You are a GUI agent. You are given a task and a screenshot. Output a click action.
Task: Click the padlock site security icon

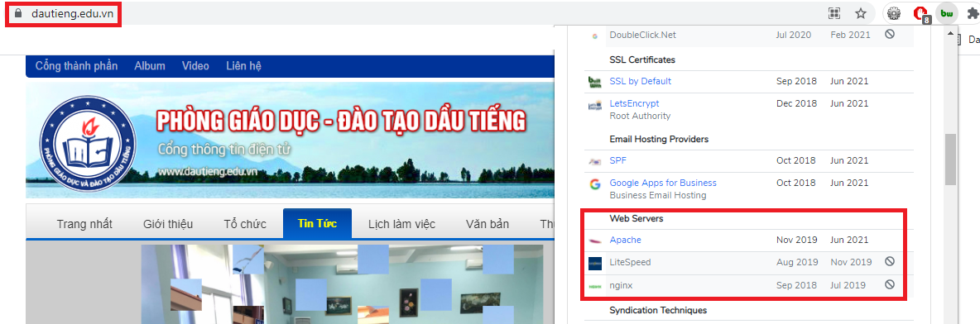[x=17, y=13]
